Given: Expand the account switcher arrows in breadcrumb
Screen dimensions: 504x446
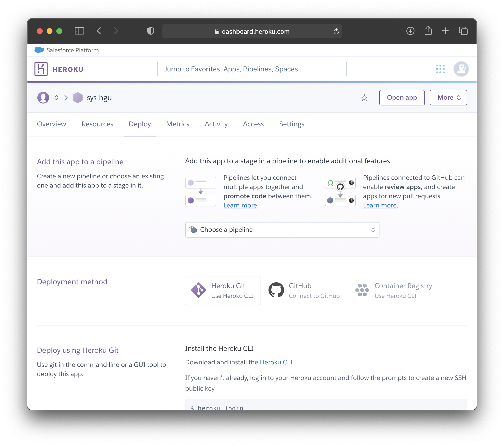Looking at the screenshot, I should coord(56,98).
